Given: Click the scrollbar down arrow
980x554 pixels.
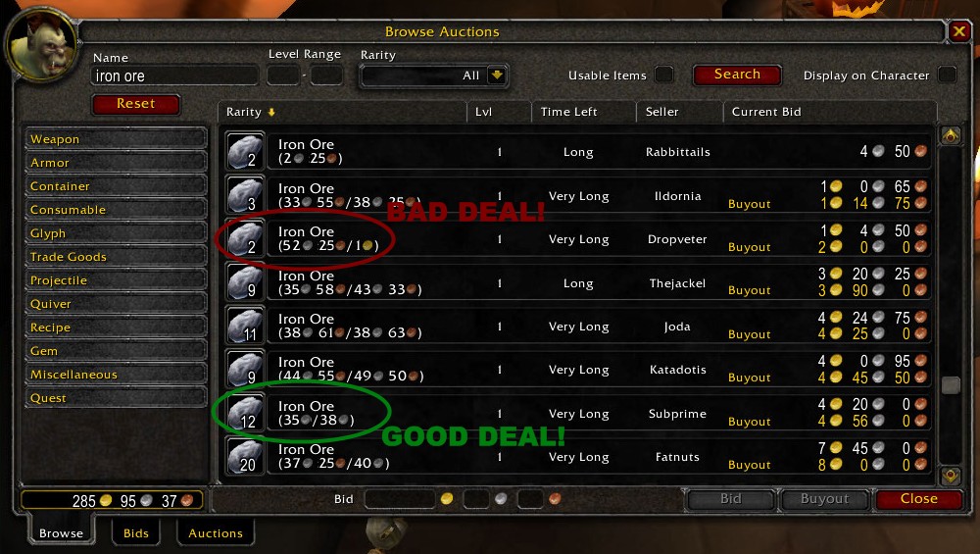Looking at the screenshot, I should pyautogui.click(x=951, y=476).
